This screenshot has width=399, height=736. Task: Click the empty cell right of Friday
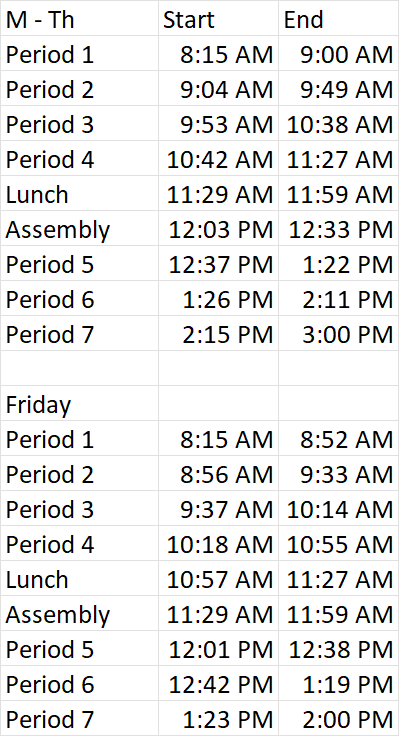(218, 403)
